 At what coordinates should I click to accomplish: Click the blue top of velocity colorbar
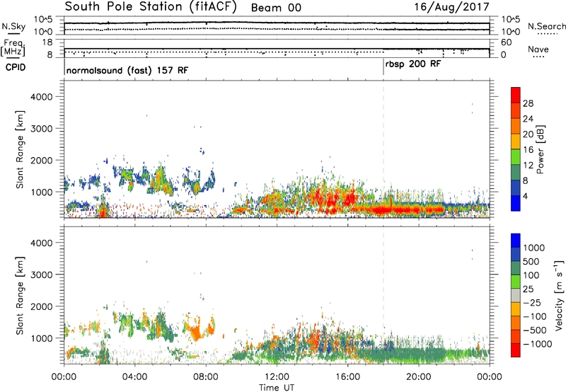(516, 241)
